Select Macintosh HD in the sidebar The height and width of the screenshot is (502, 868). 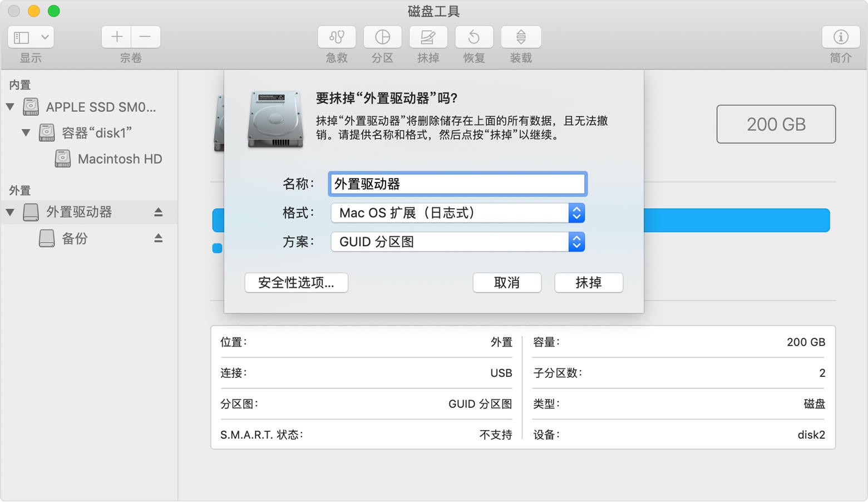pyautogui.click(x=89, y=159)
